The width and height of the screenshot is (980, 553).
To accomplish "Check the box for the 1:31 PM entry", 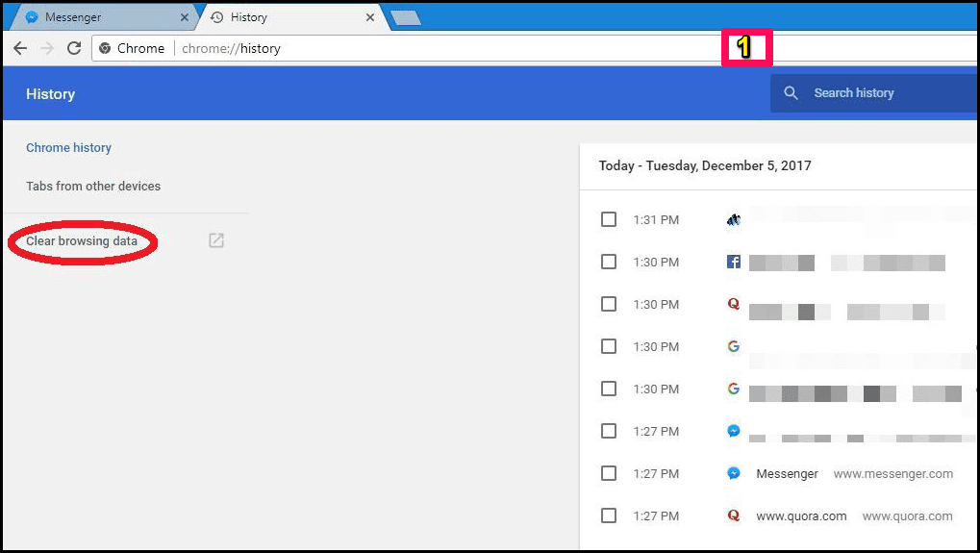I will pos(608,219).
